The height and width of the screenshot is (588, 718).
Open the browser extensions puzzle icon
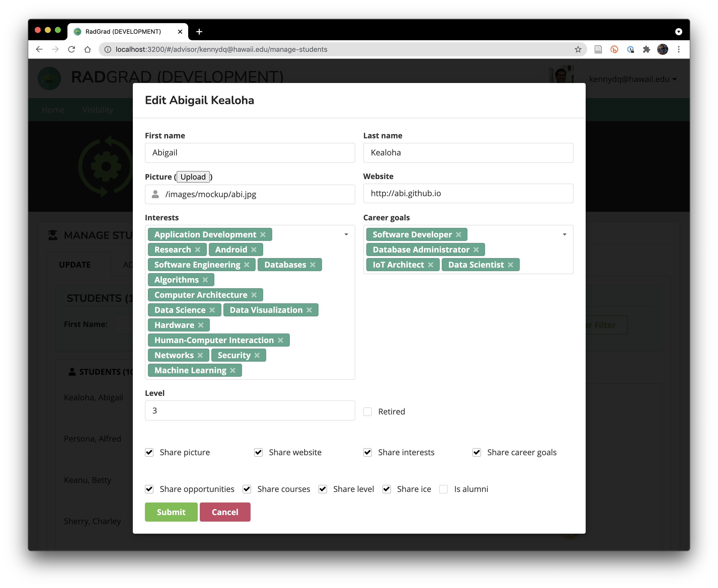(647, 50)
